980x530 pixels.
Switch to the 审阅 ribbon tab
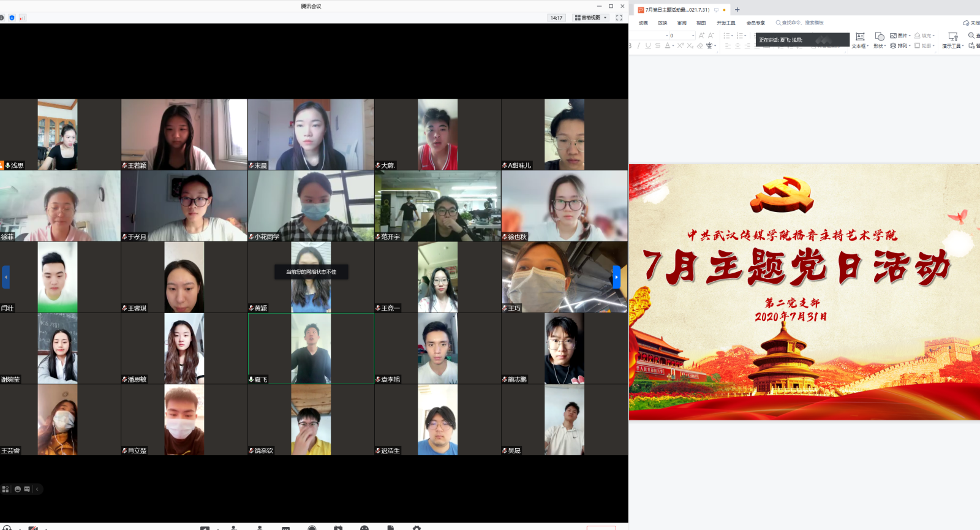682,23
